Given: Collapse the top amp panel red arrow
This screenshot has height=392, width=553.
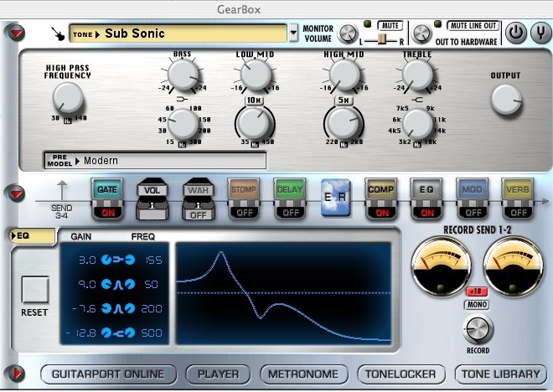Looking at the screenshot, I should point(15,33).
